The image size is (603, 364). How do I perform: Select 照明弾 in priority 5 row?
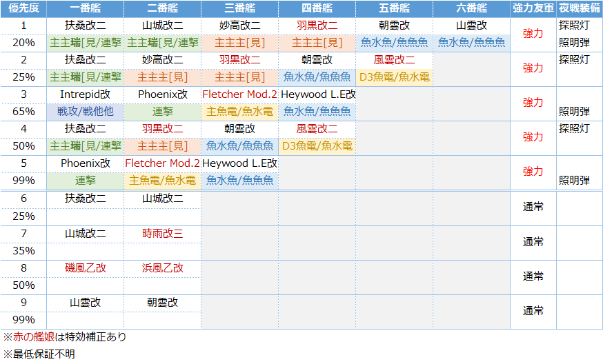coord(574,180)
